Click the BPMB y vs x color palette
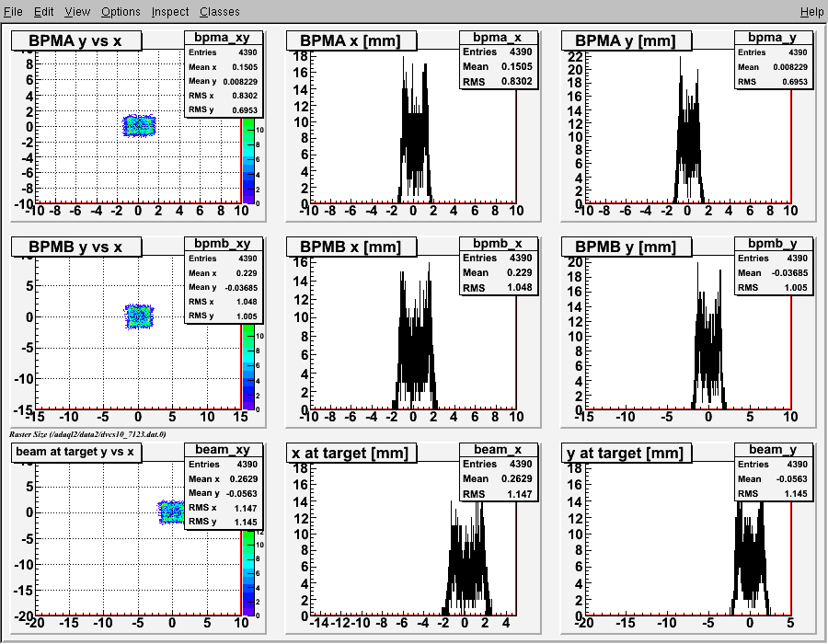 pyautogui.click(x=247, y=367)
